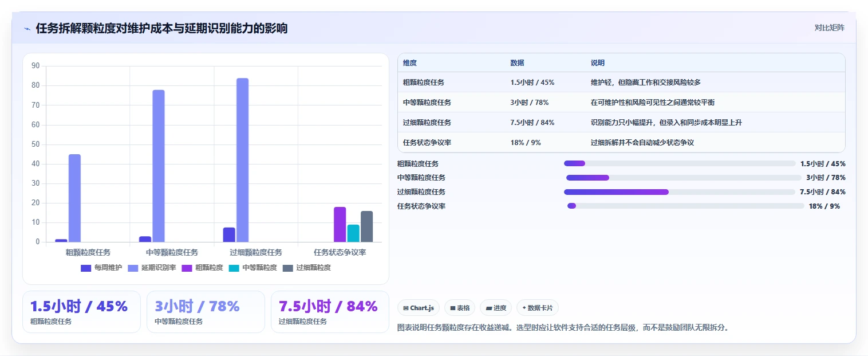This screenshot has width=868, height=356.
Task: Toggle the purple 粗颗粒度 legend swatch
Action: (x=187, y=268)
